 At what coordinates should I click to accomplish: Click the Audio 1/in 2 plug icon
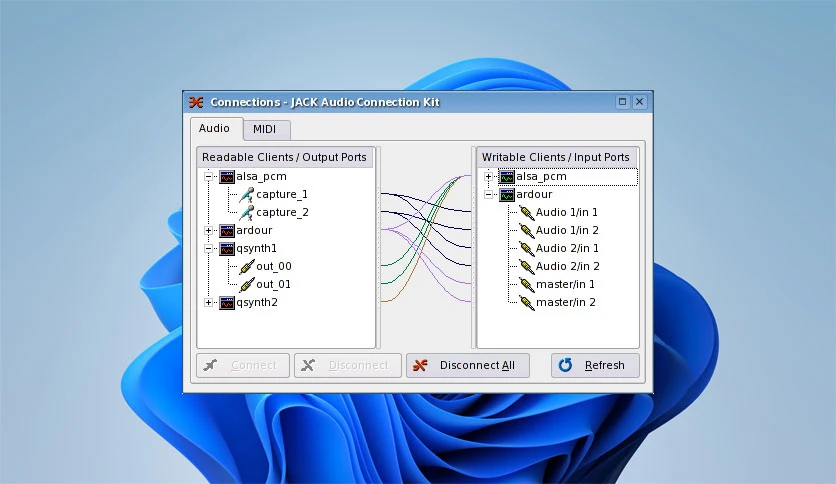pyautogui.click(x=527, y=231)
